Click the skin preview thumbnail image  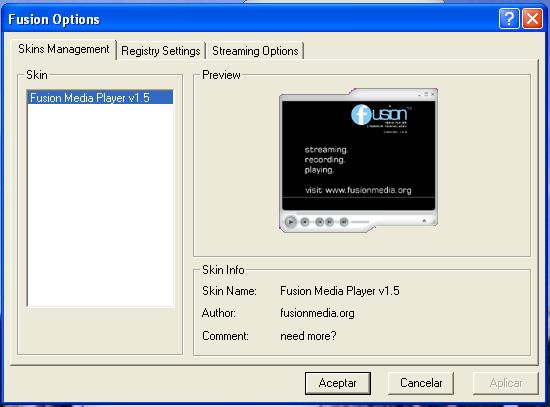[x=358, y=160]
